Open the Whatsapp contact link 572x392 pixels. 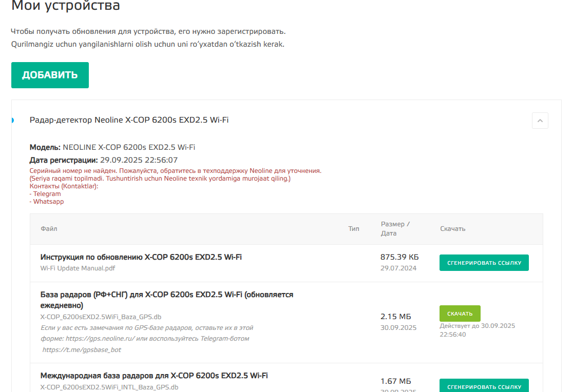48,201
